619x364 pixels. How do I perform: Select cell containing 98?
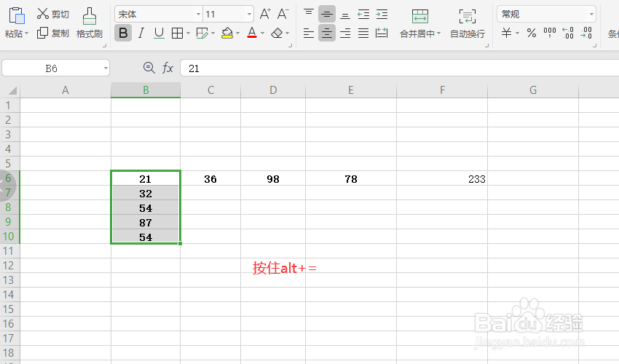(273, 179)
